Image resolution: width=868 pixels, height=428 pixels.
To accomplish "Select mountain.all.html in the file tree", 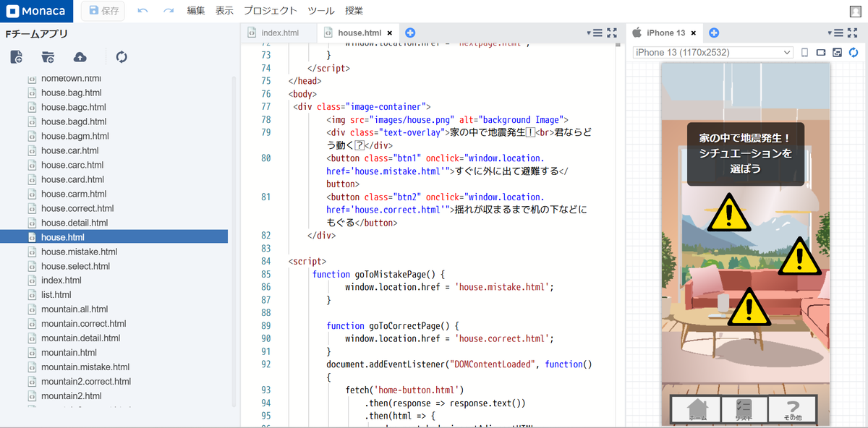I will [75, 309].
